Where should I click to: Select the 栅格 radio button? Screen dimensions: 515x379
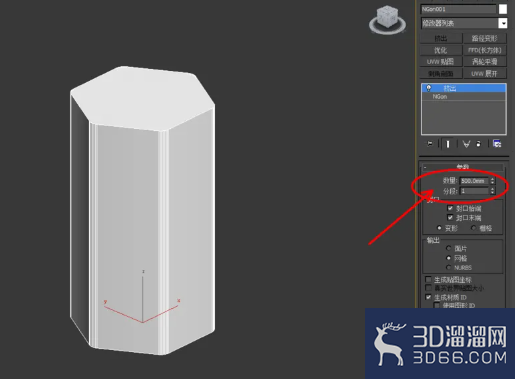coord(474,228)
